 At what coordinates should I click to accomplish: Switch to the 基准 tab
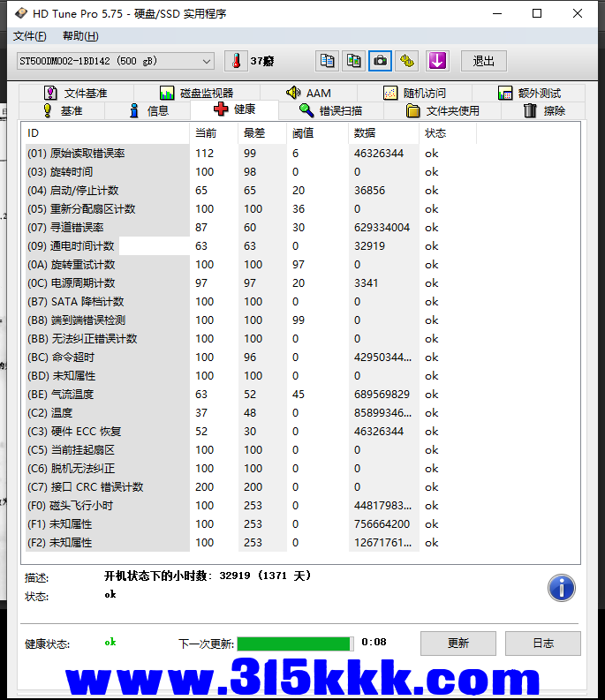62,110
